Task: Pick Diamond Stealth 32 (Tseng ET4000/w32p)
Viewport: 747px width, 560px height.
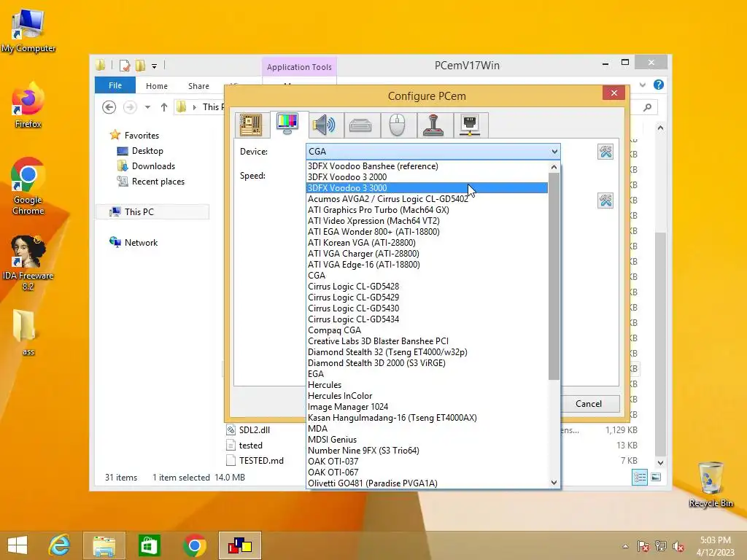Action: click(x=427, y=352)
